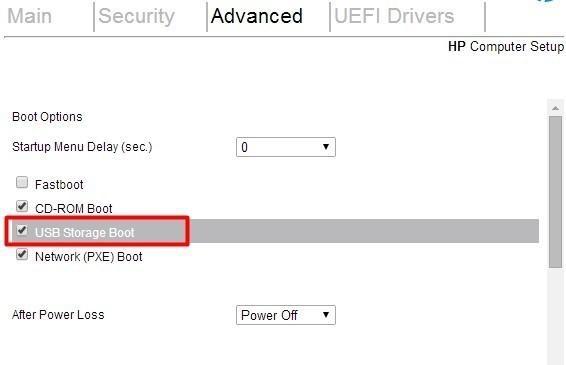
Task: Open After Power Loss dropdown arrow
Action: [326, 315]
